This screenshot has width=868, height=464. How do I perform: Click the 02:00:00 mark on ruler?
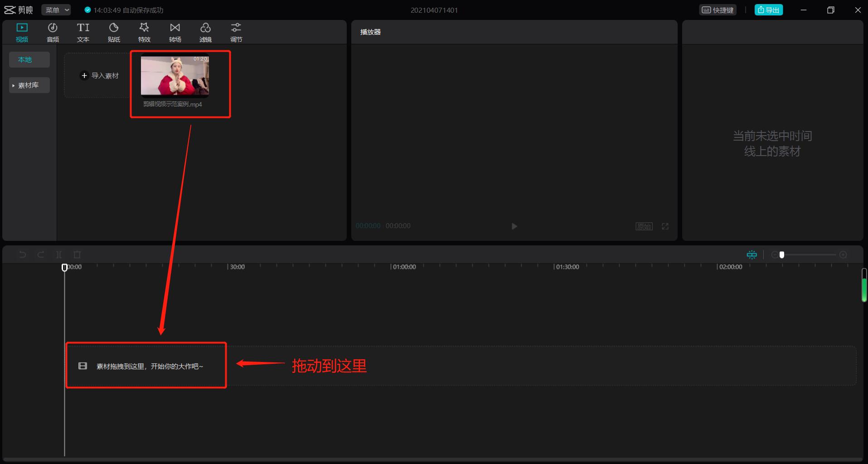[x=731, y=267]
